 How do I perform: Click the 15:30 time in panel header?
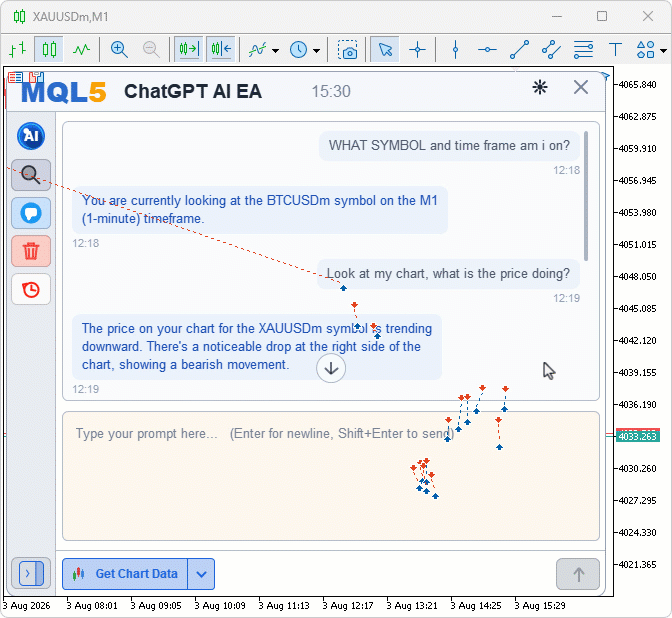pyautogui.click(x=331, y=91)
